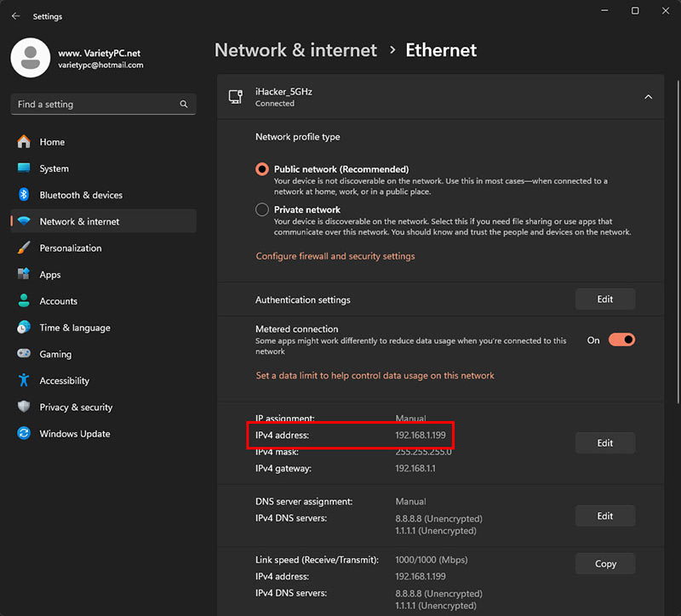The image size is (681, 616).
Task: Open Time & language settings
Action: click(x=103, y=328)
